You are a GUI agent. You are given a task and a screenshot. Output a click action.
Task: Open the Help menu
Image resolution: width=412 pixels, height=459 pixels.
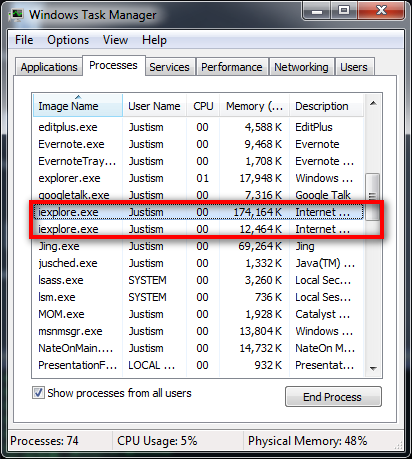pyautogui.click(x=154, y=40)
